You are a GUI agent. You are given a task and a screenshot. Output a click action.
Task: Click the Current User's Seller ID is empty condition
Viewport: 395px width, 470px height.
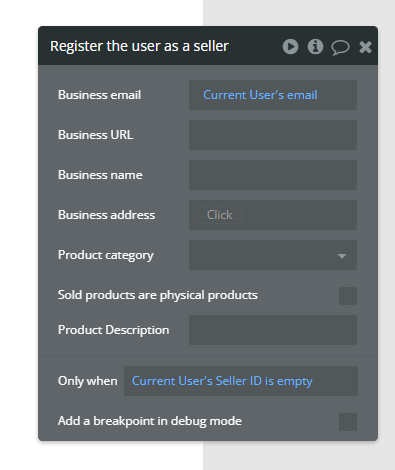point(222,381)
